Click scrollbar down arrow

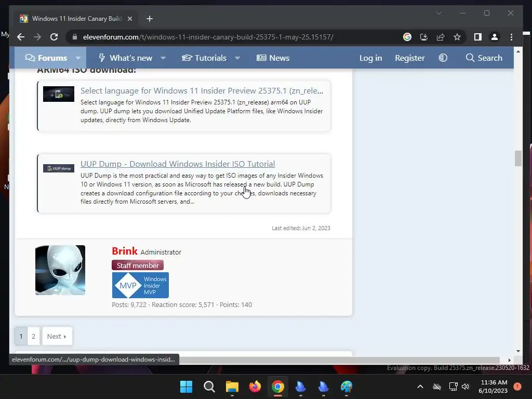518,351
